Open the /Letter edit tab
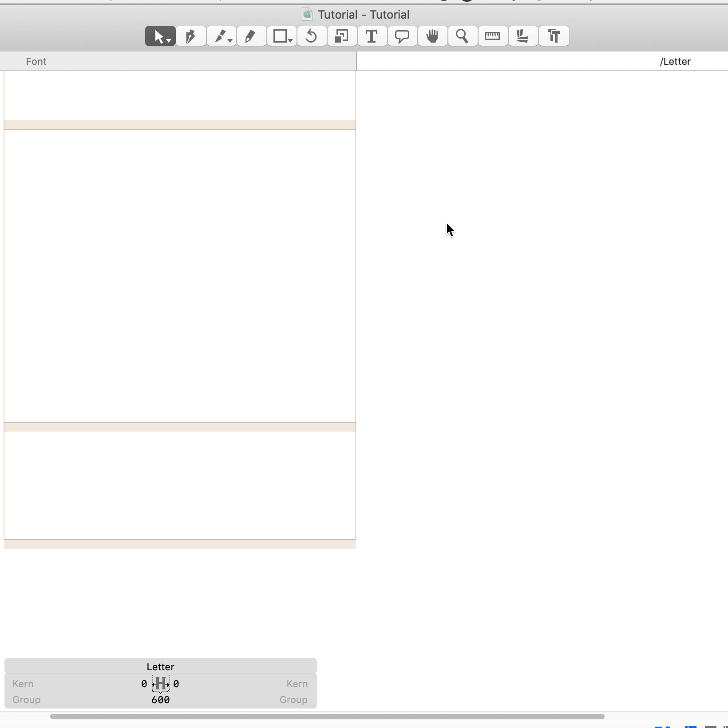 coord(675,61)
